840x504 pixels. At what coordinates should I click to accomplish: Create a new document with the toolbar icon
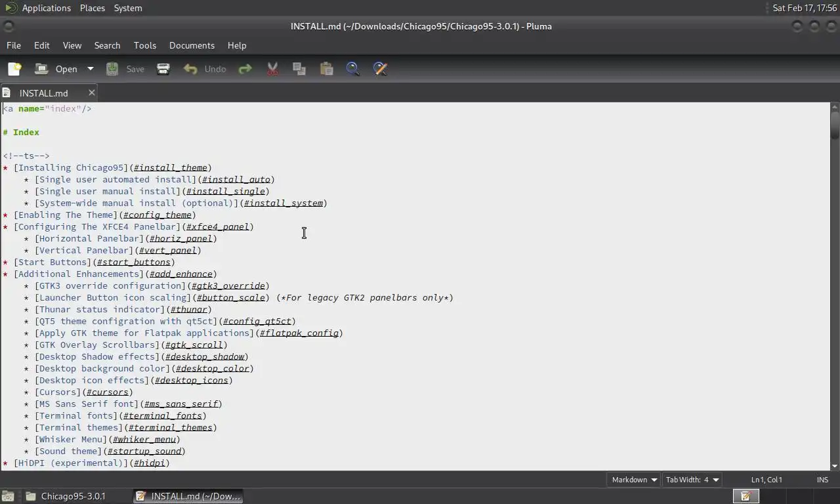14,69
